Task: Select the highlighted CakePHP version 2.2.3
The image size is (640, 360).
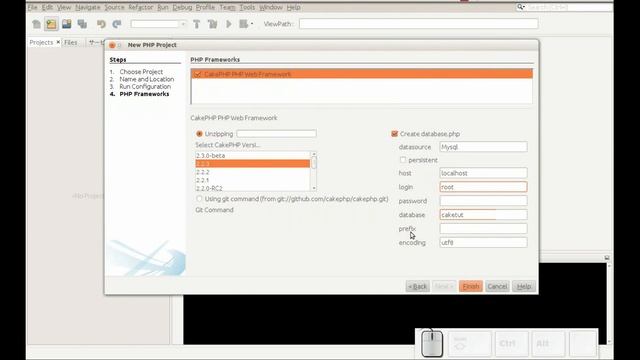Action: tap(253, 164)
